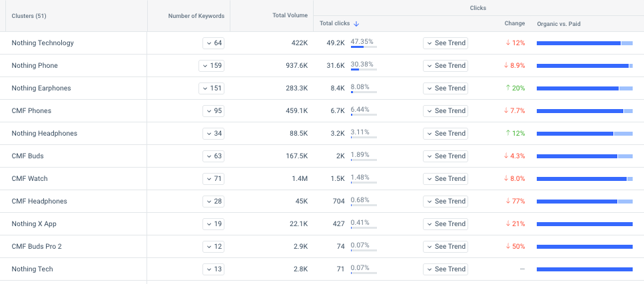The width and height of the screenshot is (644, 284).
Task: Open See Trend for CMF Buds
Action: pyautogui.click(x=446, y=156)
